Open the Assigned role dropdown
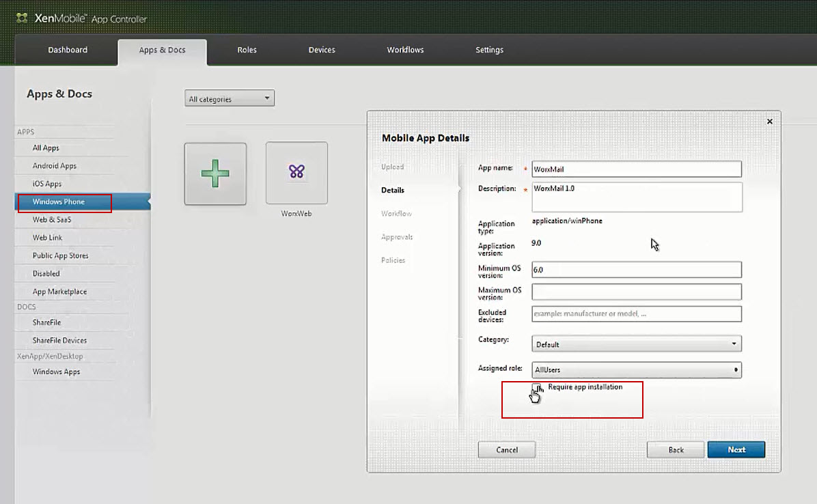This screenshot has width=817, height=504. (x=636, y=369)
